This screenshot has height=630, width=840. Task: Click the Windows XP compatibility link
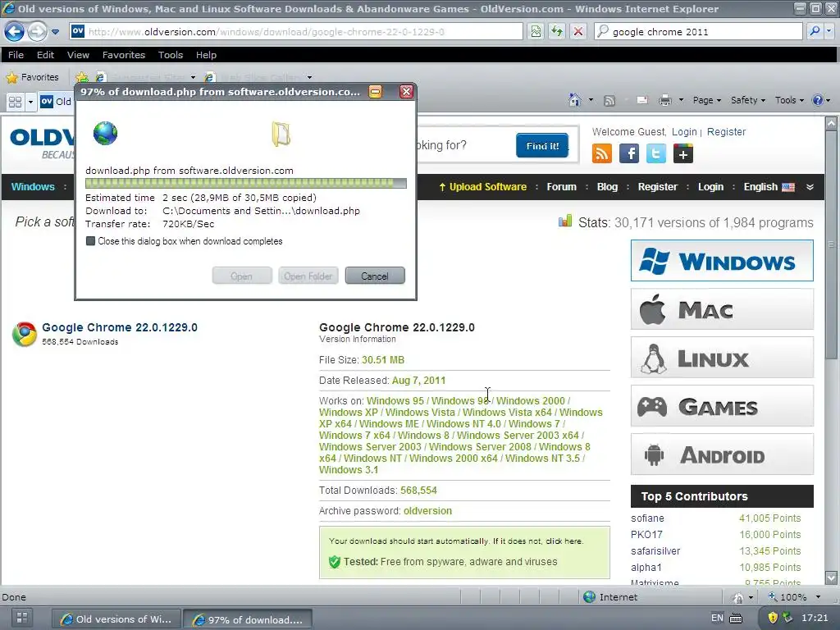(x=348, y=413)
